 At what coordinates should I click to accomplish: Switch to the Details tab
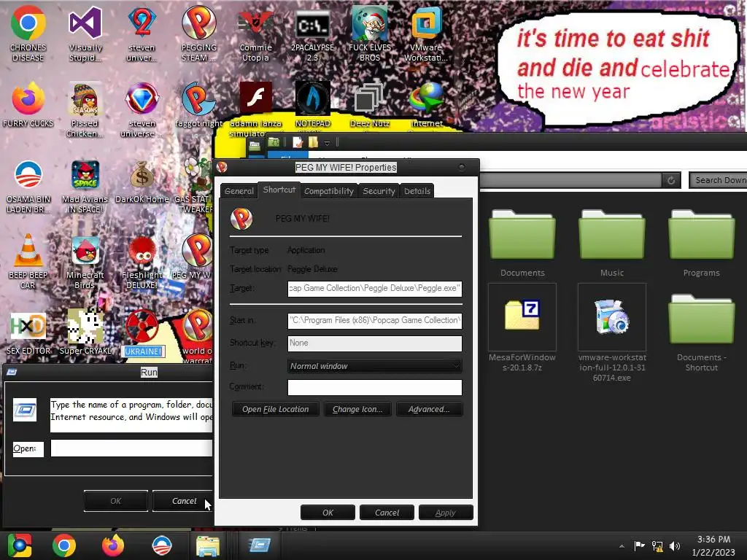click(417, 191)
